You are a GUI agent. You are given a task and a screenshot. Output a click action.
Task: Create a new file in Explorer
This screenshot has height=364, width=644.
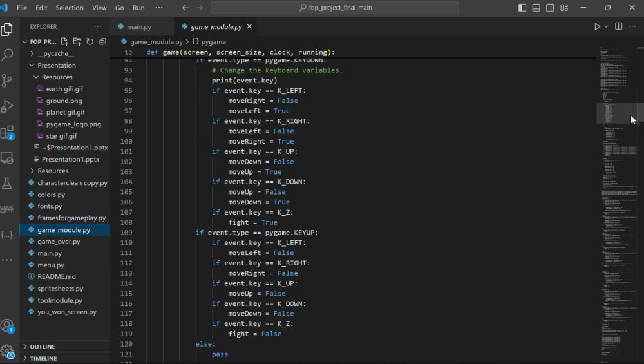click(64, 41)
